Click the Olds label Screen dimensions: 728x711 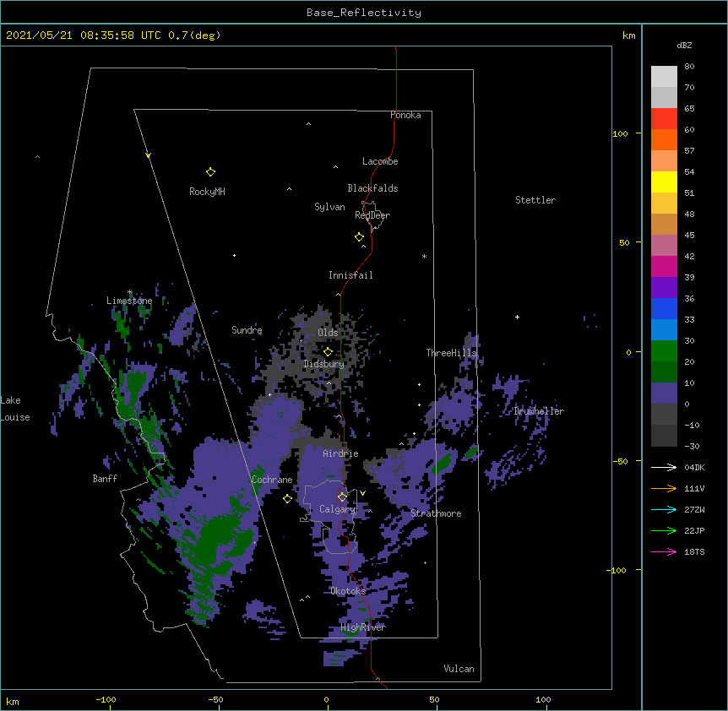(x=328, y=333)
